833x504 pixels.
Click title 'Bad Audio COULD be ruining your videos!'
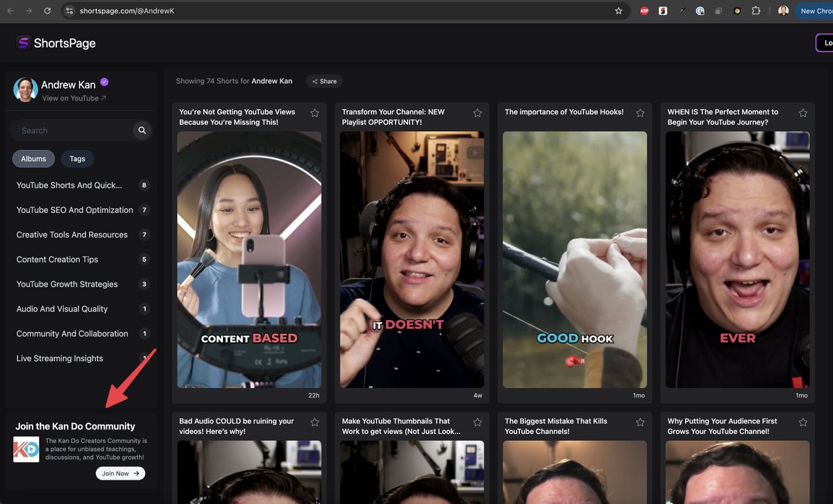pyautogui.click(x=237, y=426)
